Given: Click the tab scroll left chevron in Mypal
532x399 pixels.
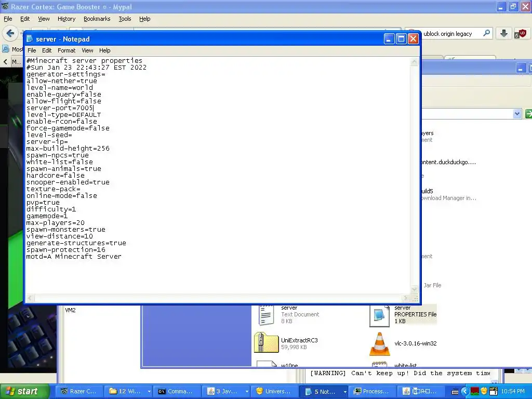Looking at the screenshot, I should [5, 62].
